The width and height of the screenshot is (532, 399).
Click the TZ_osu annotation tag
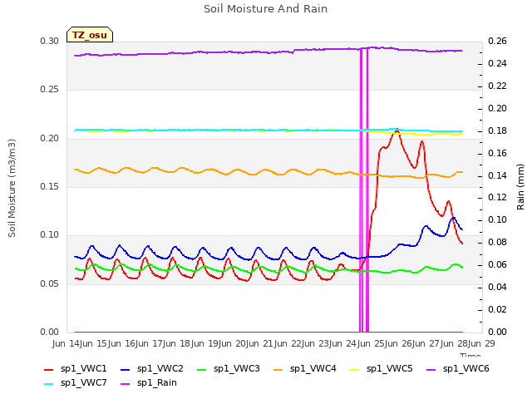(90, 35)
